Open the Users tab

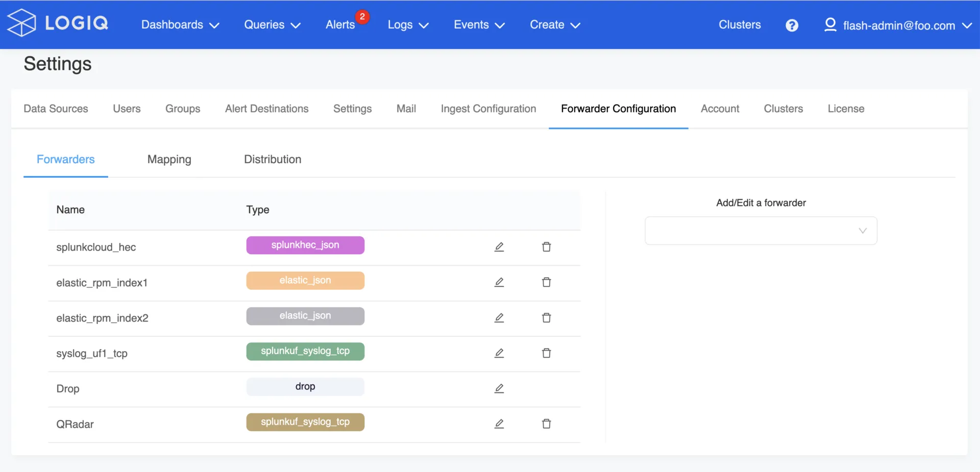click(127, 109)
